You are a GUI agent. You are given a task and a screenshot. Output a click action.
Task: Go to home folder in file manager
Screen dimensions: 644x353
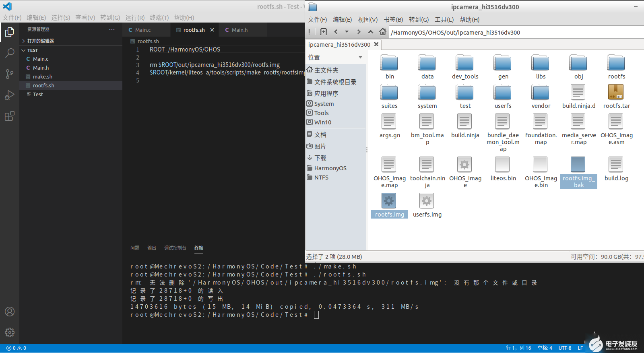(382, 32)
